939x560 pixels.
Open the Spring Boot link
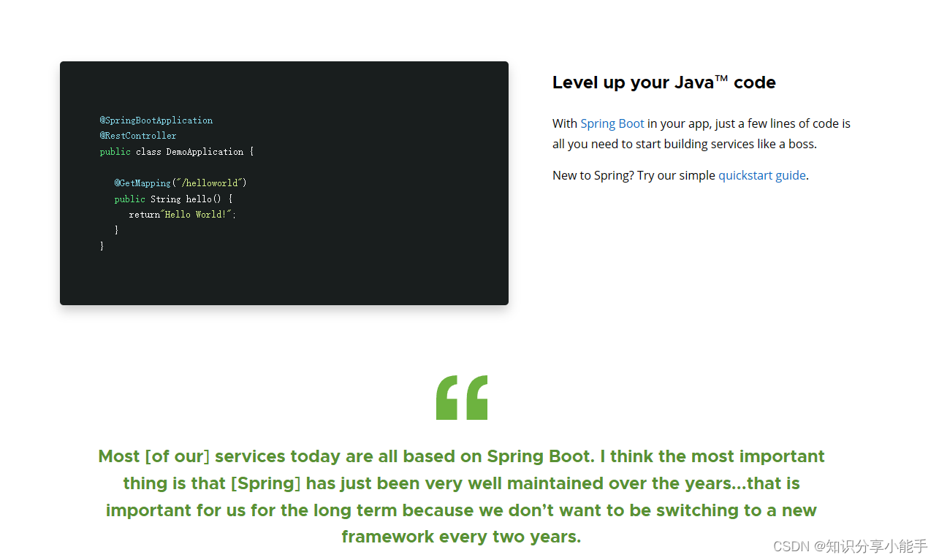click(x=612, y=123)
